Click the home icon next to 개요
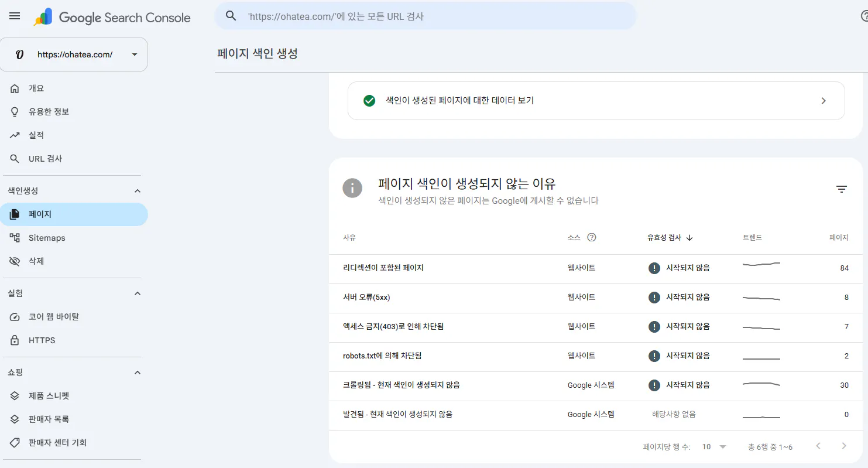The height and width of the screenshot is (468, 868). (x=15, y=88)
